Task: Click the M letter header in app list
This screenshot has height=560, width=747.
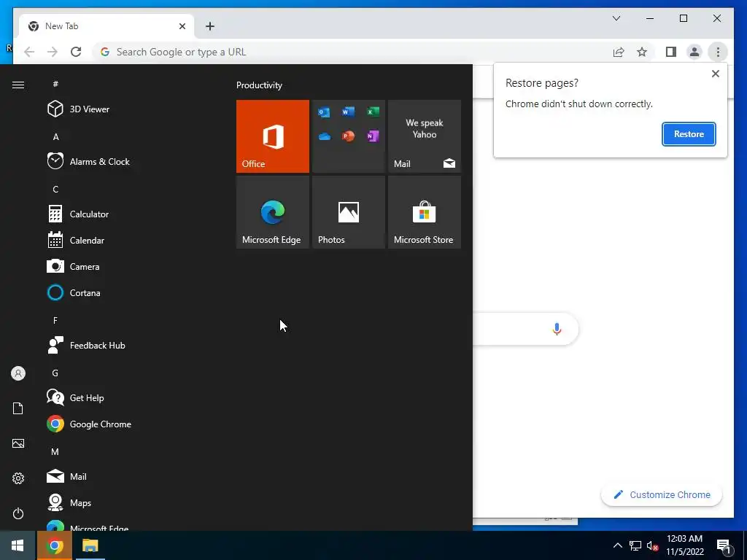Action: click(55, 451)
